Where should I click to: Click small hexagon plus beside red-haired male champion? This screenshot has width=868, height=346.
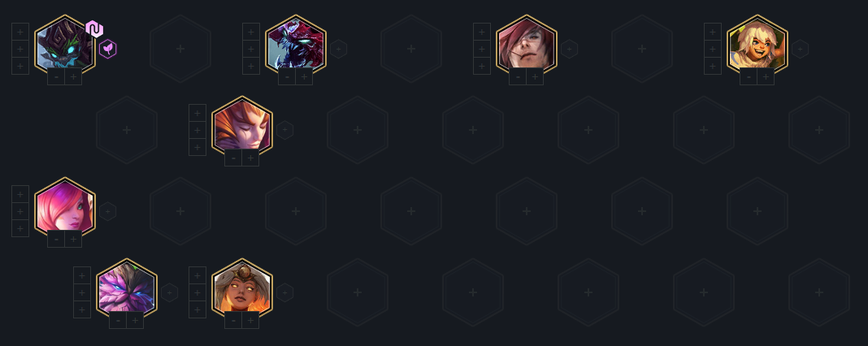click(x=569, y=49)
